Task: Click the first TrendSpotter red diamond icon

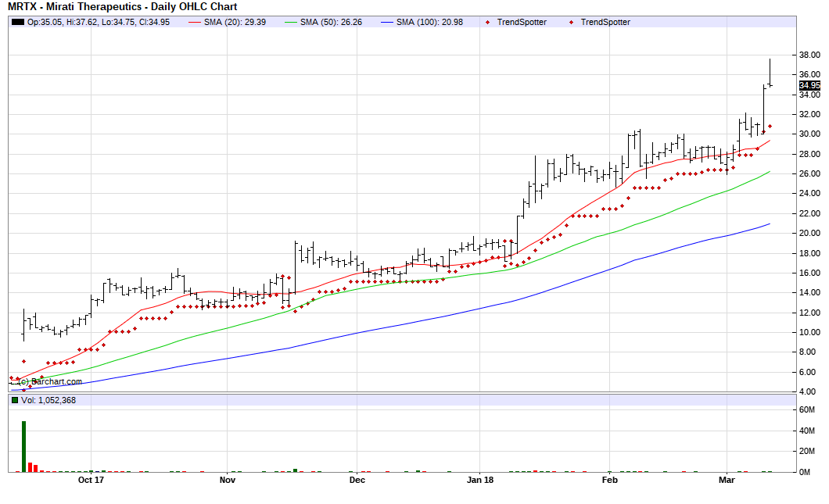Action: point(487,22)
